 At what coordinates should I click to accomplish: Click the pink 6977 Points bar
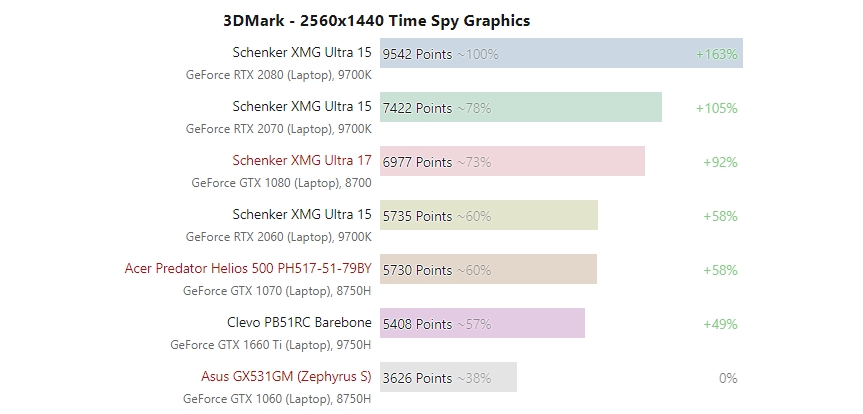(x=512, y=162)
